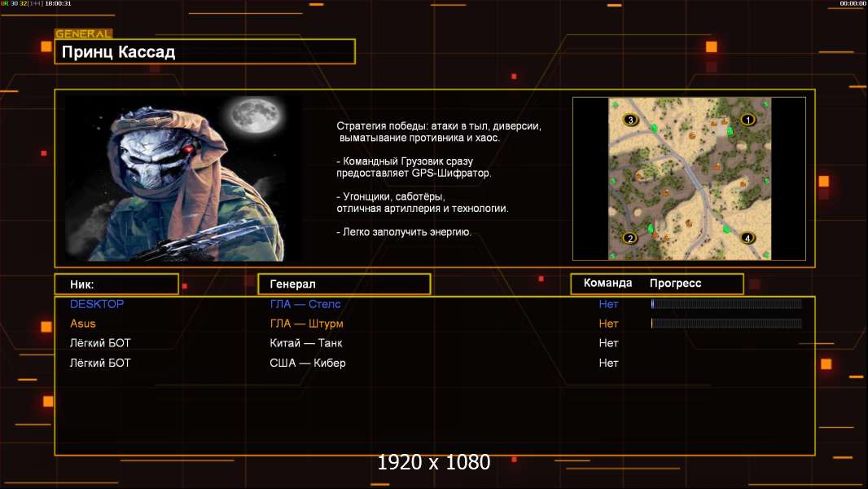Click the 'Прогресс' column header
868x489 pixels.
point(675,284)
